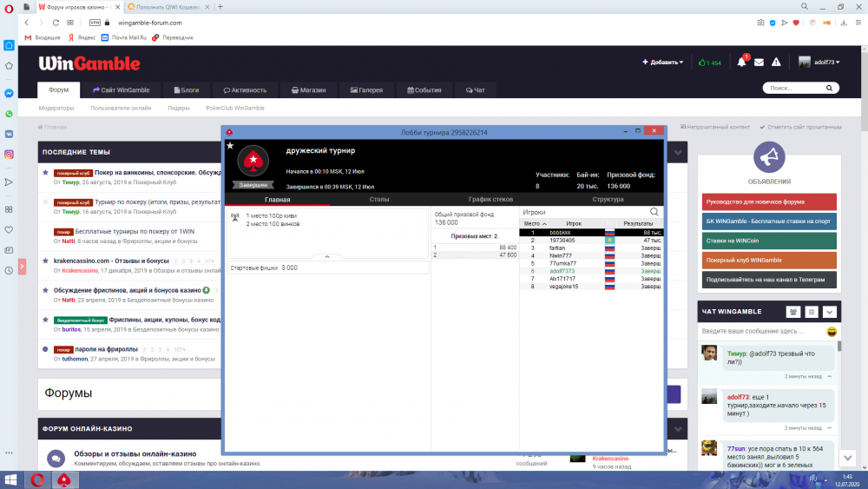Switch to the Столы tab in lobby
The image size is (868, 489).
[379, 199]
